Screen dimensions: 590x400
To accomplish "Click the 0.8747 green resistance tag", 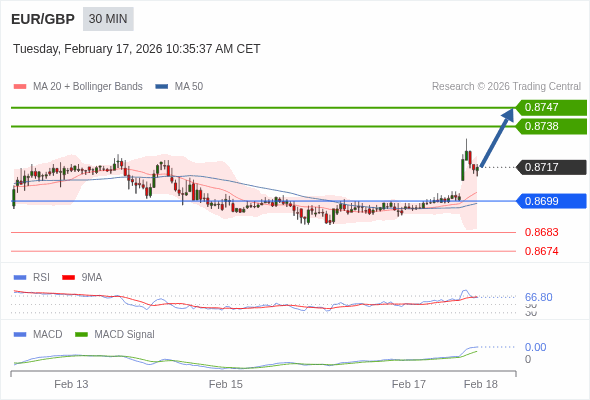I will [x=551, y=108].
